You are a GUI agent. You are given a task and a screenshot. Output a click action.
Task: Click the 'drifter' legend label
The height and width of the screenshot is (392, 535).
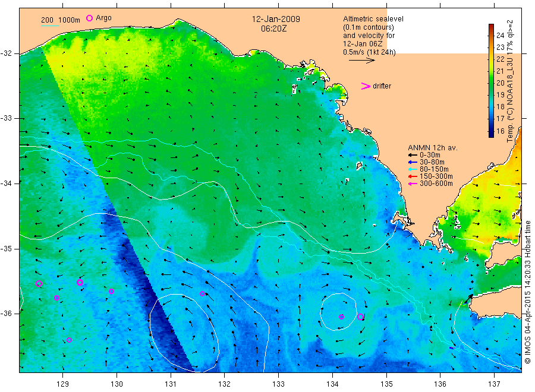point(382,86)
